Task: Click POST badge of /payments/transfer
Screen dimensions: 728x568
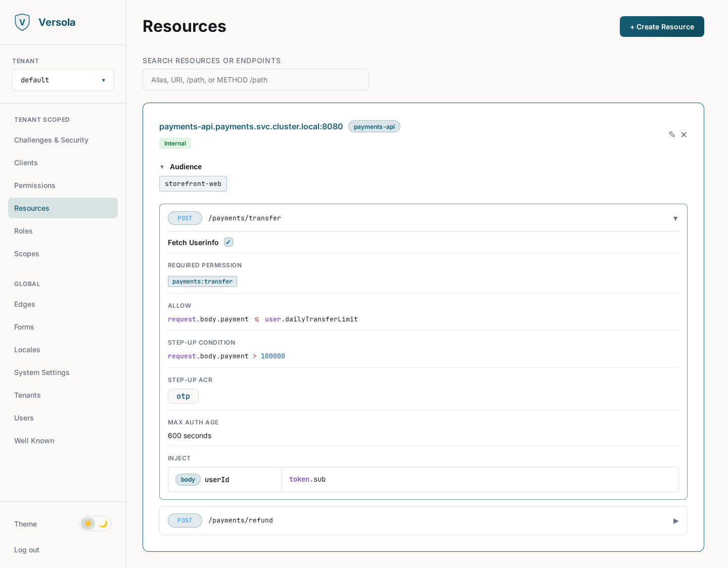Action: [x=185, y=218]
